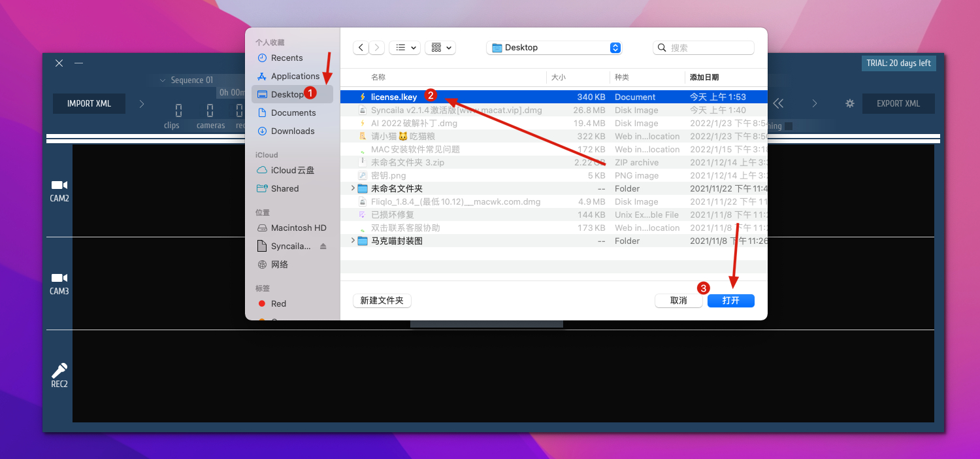Click the Syncaila v2.1.4 dmg row

pos(554,110)
